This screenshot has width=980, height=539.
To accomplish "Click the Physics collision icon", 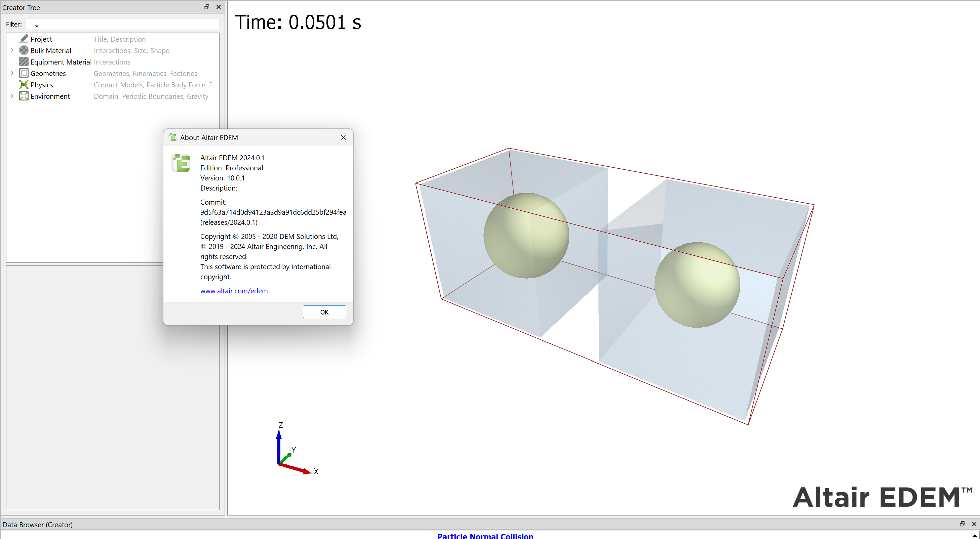I will (x=24, y=84).
